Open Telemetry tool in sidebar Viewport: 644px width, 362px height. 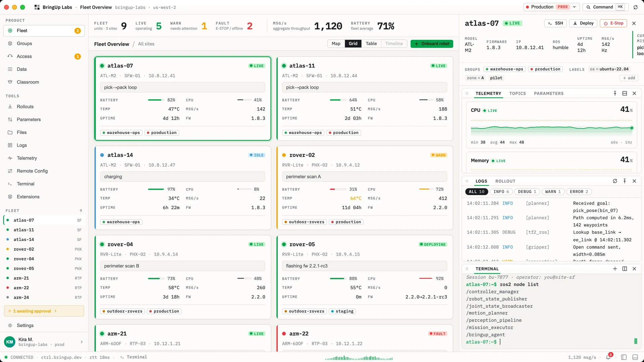pyautogui.click(x=44, y=158)
